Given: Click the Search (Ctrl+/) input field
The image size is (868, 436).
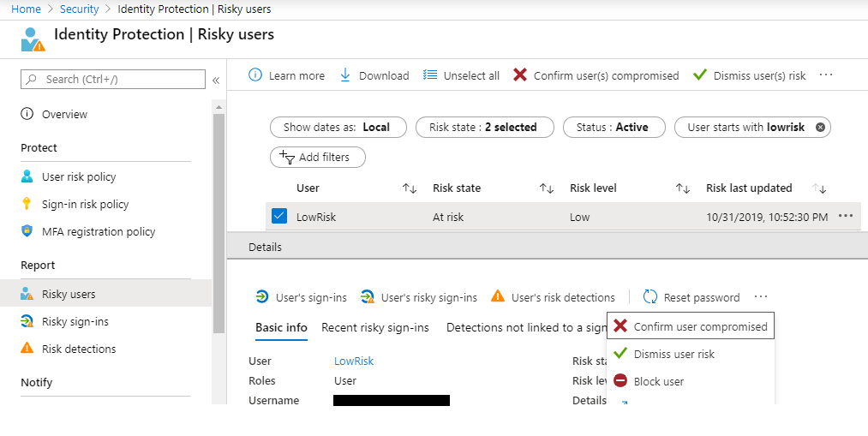Looking at the screenshot, I should 113,79.
